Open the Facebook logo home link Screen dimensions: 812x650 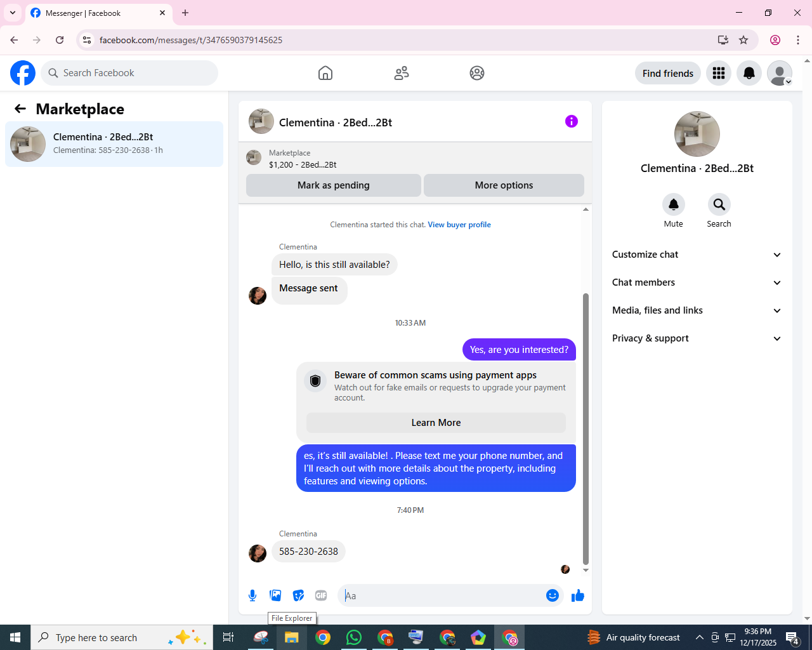coord(23,73)
